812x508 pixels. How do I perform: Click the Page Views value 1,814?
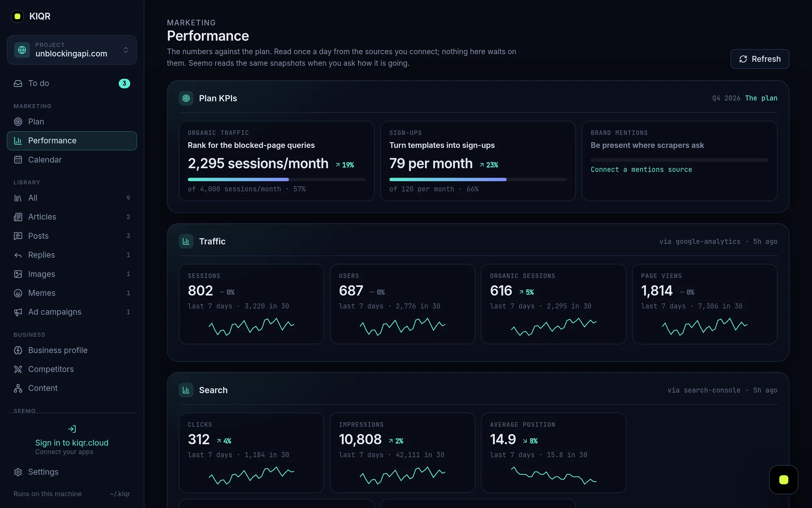pos(657,291)
